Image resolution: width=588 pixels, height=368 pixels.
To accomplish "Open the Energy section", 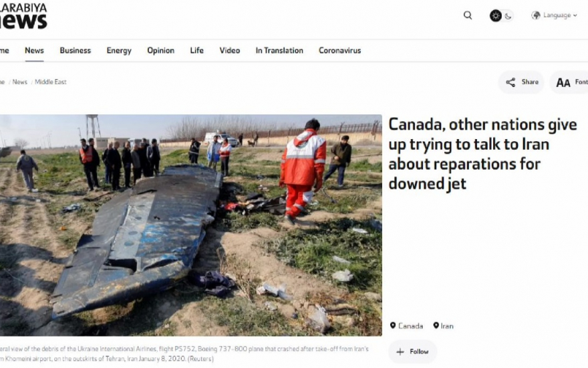I will click(119, 51).
